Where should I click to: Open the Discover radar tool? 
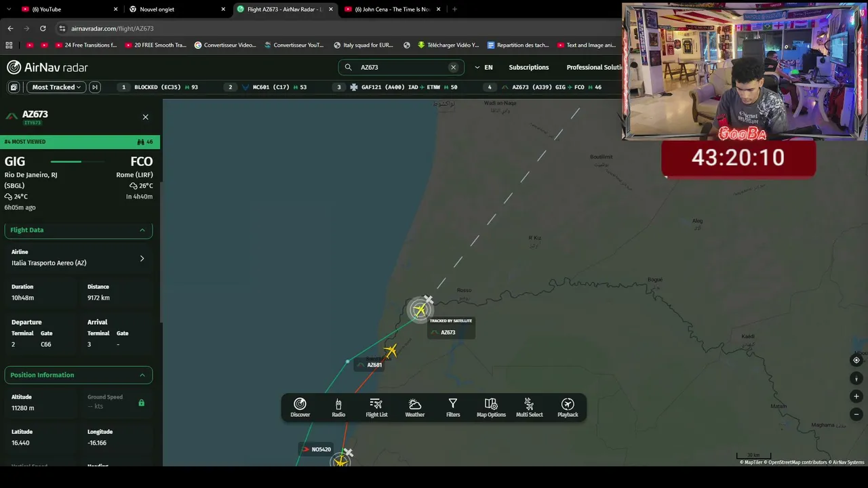coord(300,407)
